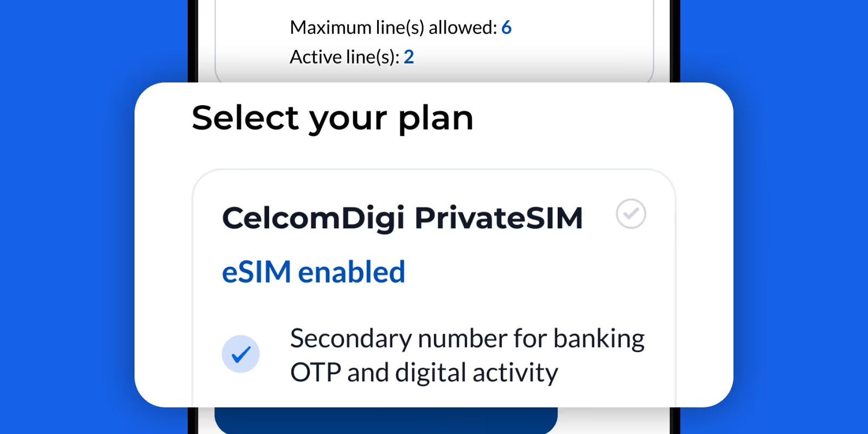Click the word 'banking' in feature description
This screenshot has width=868, height=434.
click(x=599, y=339)
